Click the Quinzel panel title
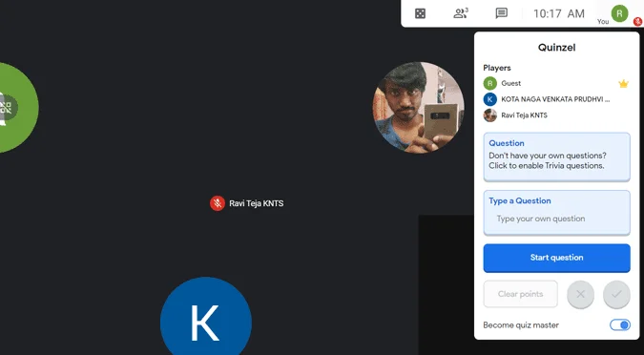Viewport: 644px width, 355px height. click(x=556, y=48)
